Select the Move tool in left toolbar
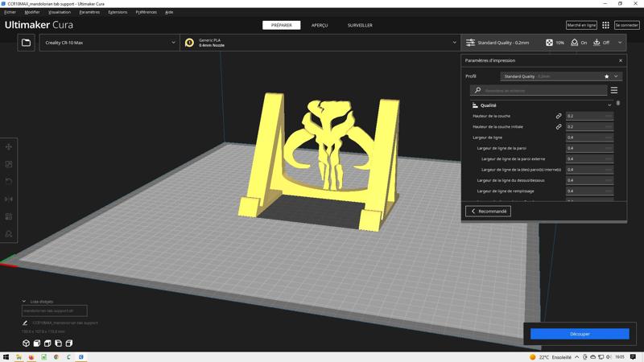 click(9, 147)
